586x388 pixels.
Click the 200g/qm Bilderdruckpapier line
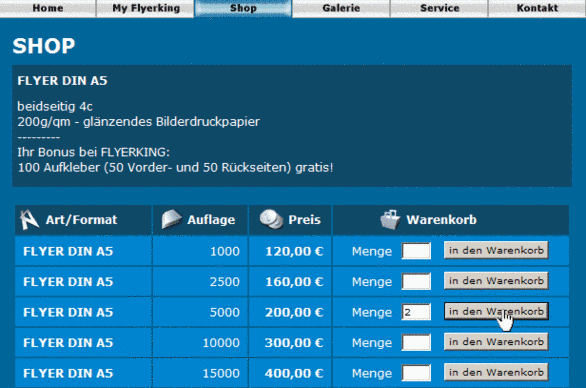(139, 122)
